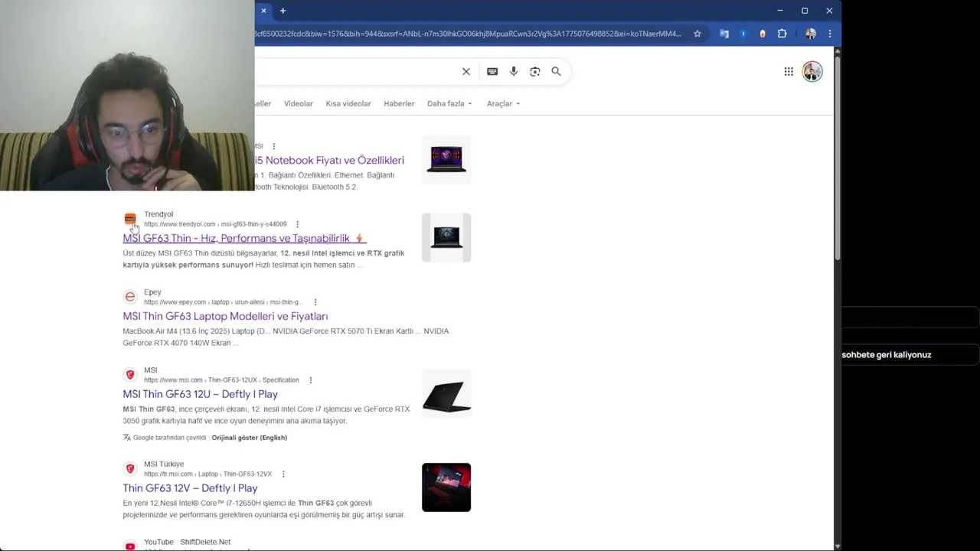Open the on-screen keyboard input tool
Image resolution: width=980 pixels, height=551 pixels.
492,71
